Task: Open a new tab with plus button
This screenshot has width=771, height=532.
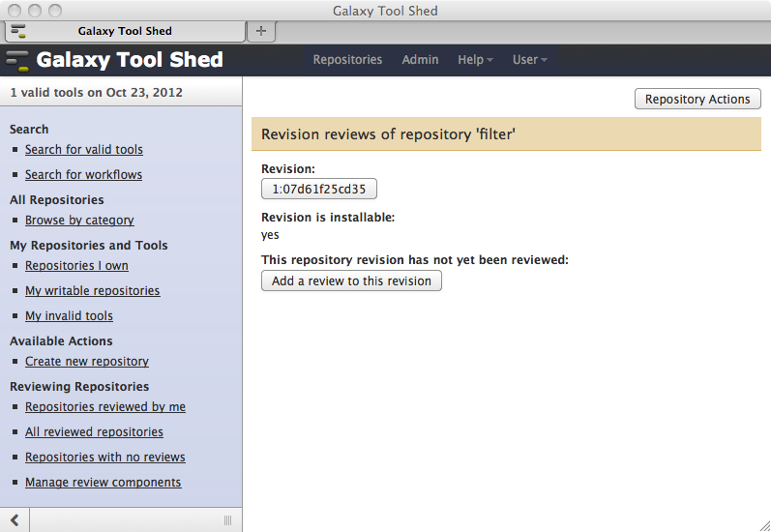Action: pos(261,31)
